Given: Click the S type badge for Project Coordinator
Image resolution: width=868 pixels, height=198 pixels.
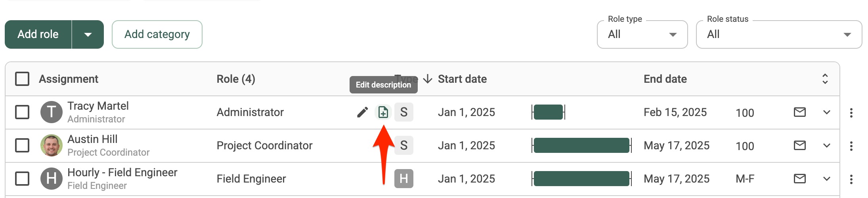Looking at the screenshot, I should coord(404,145).
